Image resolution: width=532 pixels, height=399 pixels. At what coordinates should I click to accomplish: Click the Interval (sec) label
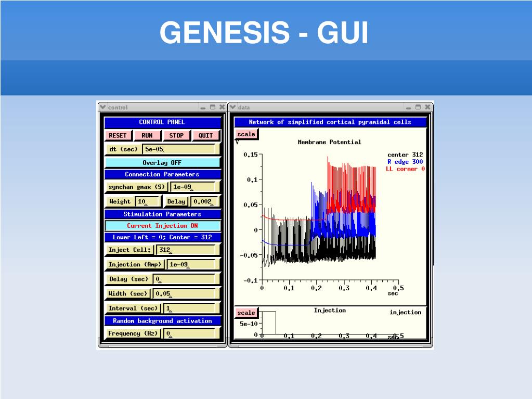click(133, 308)
